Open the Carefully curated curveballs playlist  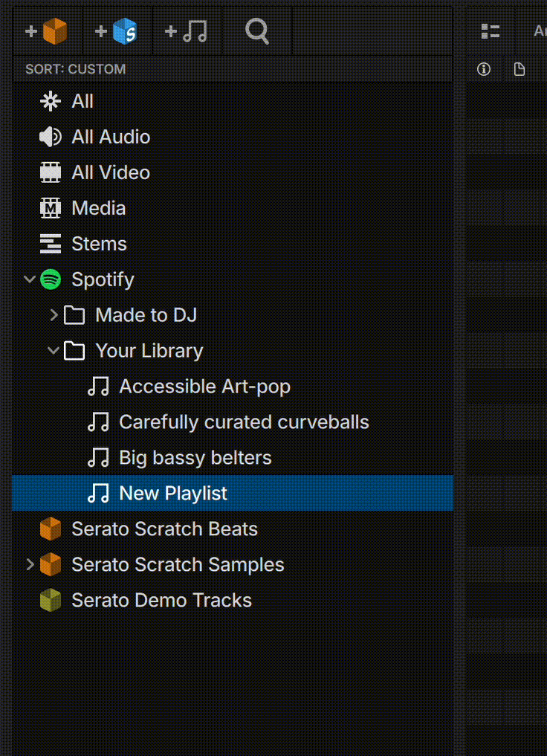pos(233,422)
